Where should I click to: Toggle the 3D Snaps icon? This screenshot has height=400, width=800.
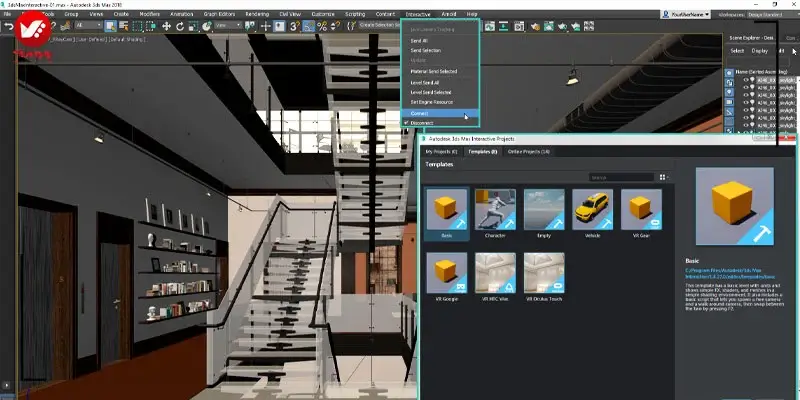pos(294,26)
